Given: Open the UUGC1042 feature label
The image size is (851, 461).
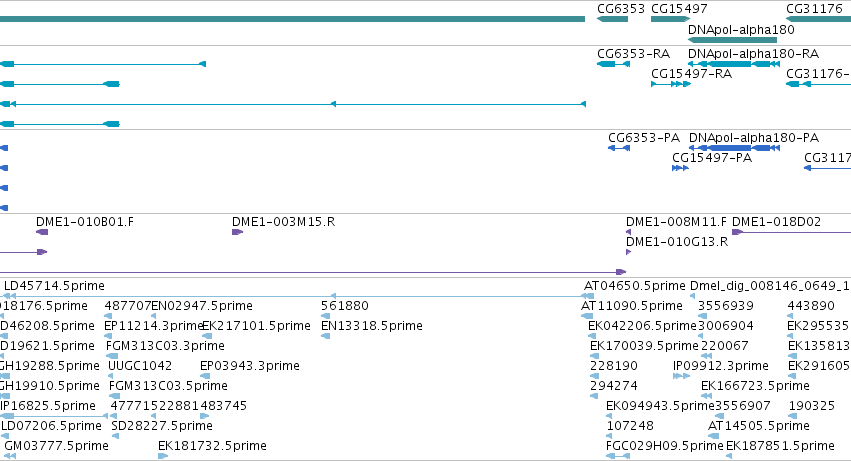Looking at the screenshot, I should (139, 367).
